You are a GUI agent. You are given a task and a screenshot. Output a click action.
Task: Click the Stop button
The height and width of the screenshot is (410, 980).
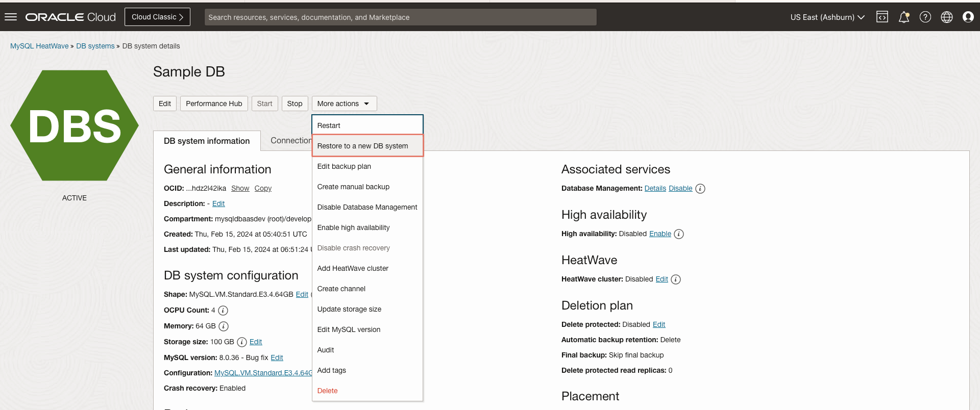tap(295, 104)
